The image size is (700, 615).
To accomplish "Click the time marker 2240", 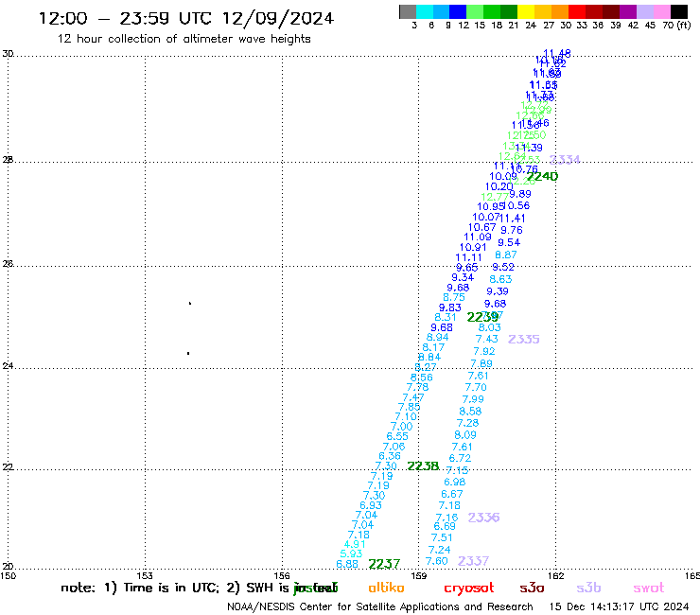I will coord(542,176).
